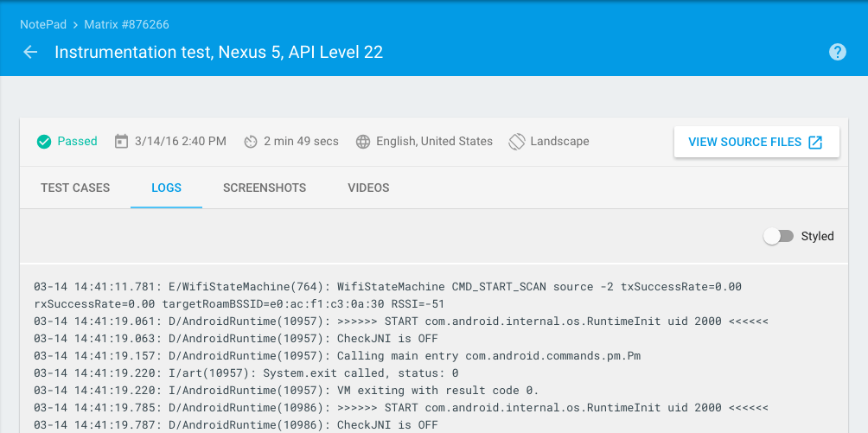Open the Screenshots tab
The width and height of the screenshot is (868, 433).
(265, 188)
